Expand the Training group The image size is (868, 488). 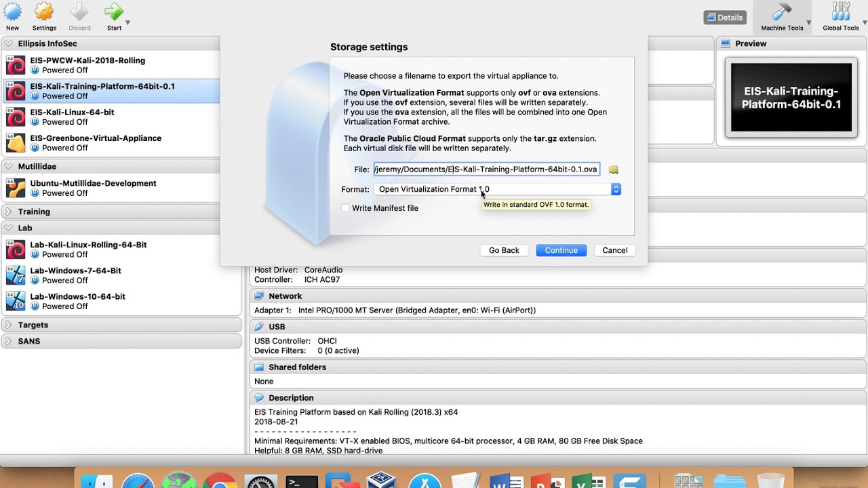(9, 211)
